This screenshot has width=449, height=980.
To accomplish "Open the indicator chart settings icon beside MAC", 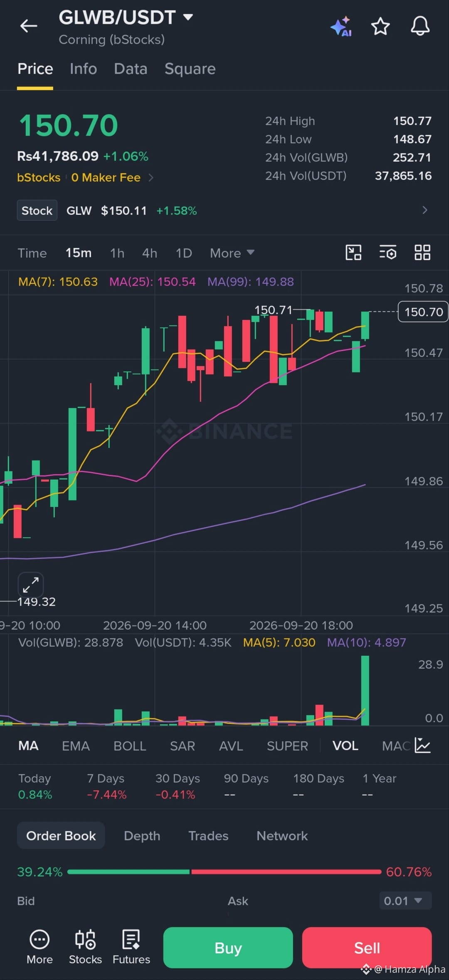I will click(423, 746).
